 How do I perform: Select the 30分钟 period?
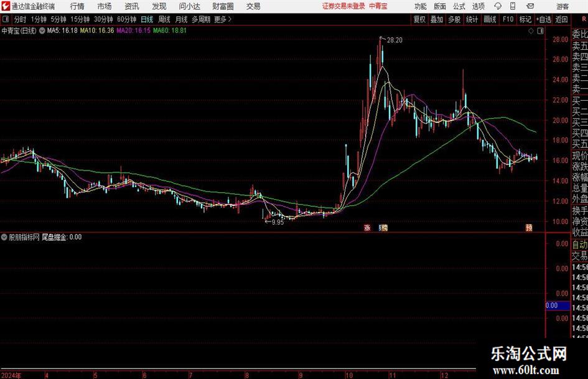coord(103,19)
